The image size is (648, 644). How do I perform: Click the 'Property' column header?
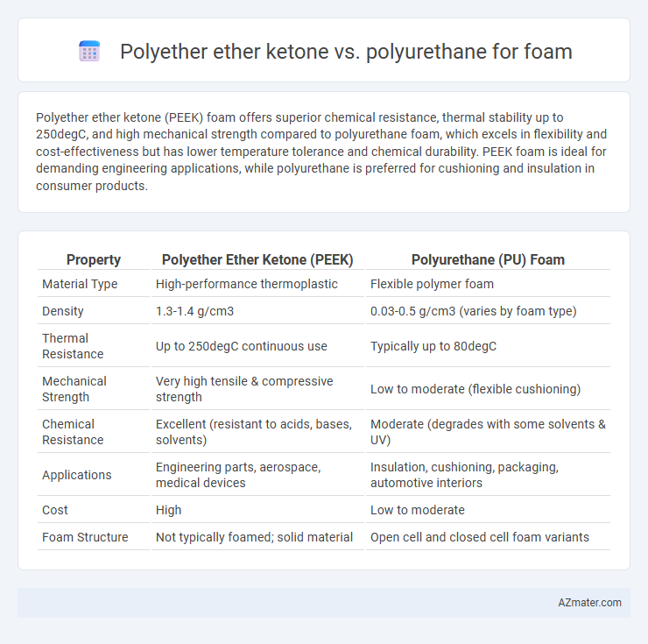coord(94,259)
